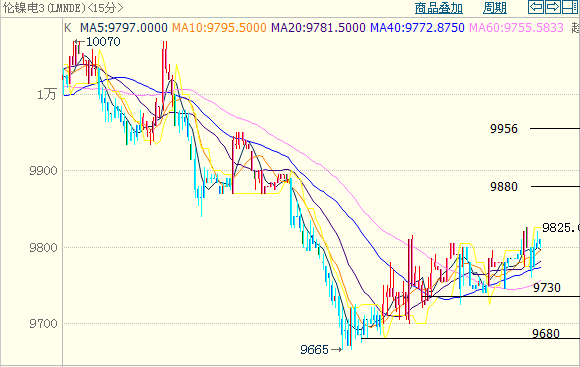The image size is (580, 367).
Task: Open the 商品叠加 overlay link
Action: point(438,8)
